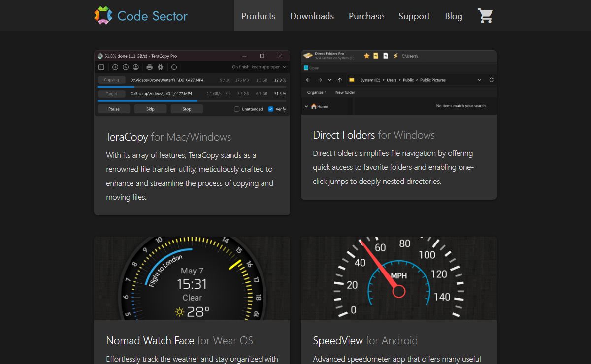Click the Copying label button in TeraCopy preview
This screenshot has height=364, width=591.
coord(111,80)
